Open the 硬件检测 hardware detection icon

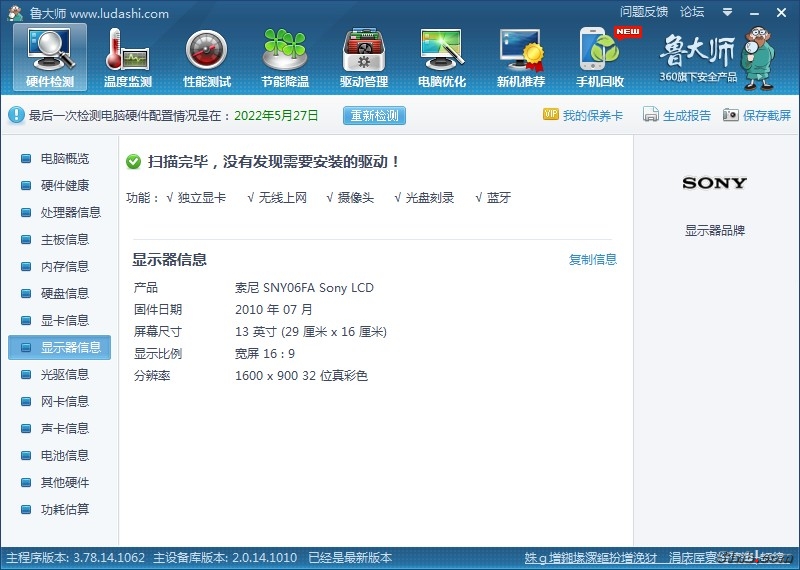click(x=50, y=57)
